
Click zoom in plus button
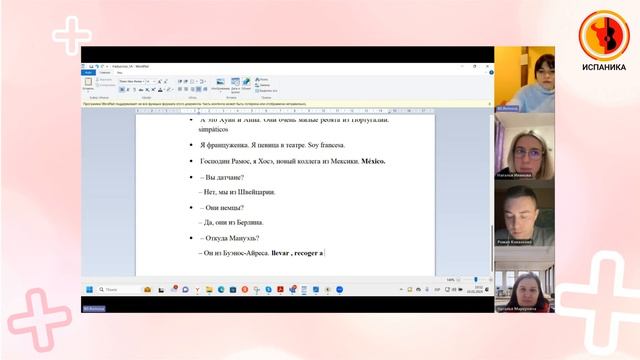490,280
